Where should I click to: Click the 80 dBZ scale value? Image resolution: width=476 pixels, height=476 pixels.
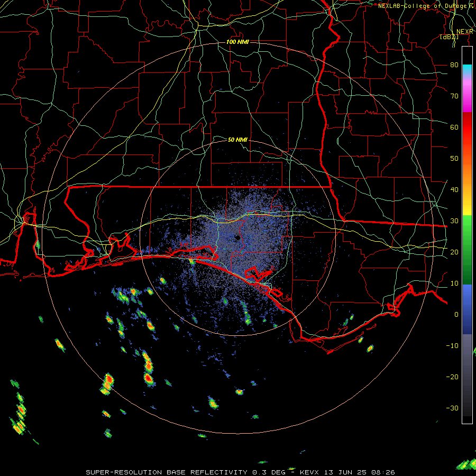(x=454, y=65)
